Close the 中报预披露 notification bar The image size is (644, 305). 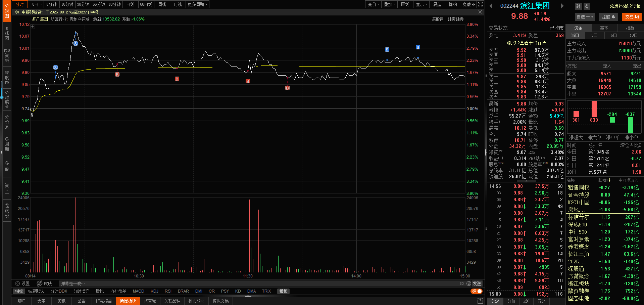click(x=480, y=12)
